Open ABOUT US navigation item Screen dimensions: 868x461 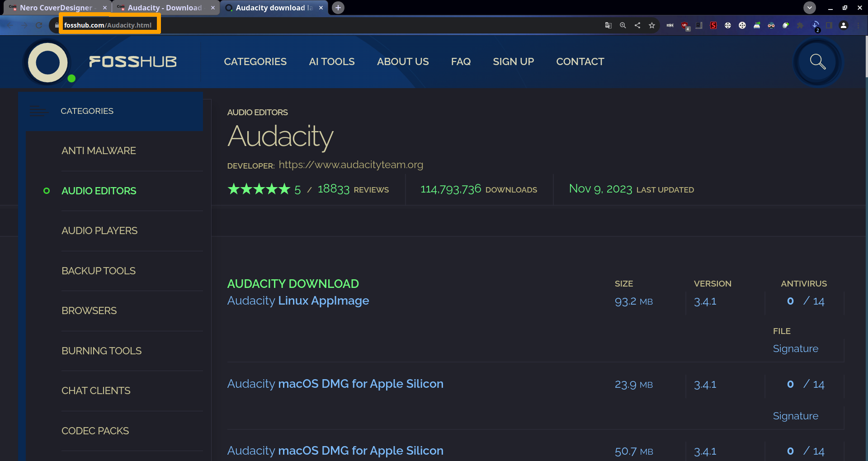[403, 61]
